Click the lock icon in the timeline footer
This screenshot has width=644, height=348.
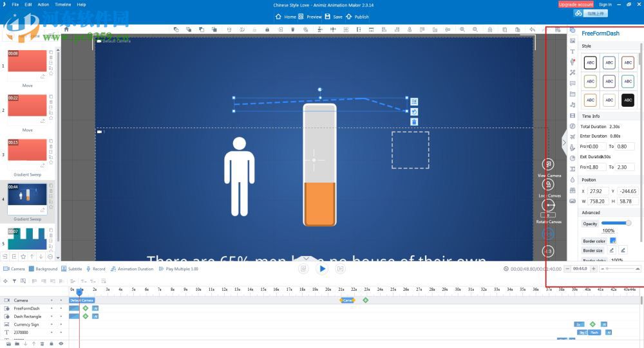52,344
